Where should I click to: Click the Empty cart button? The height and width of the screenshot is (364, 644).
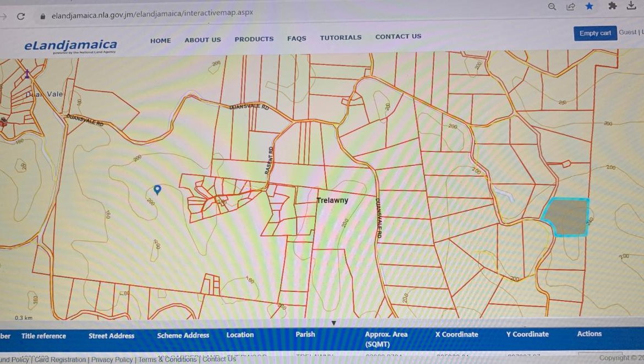pos(595,33)
